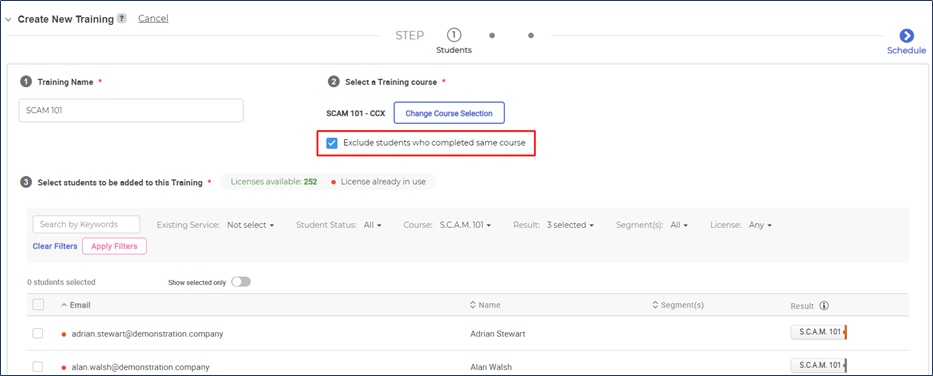933x376 pixels.
Task: Open the Student Status dropdown
Action: pyautogui.click(x=372, y=225)
